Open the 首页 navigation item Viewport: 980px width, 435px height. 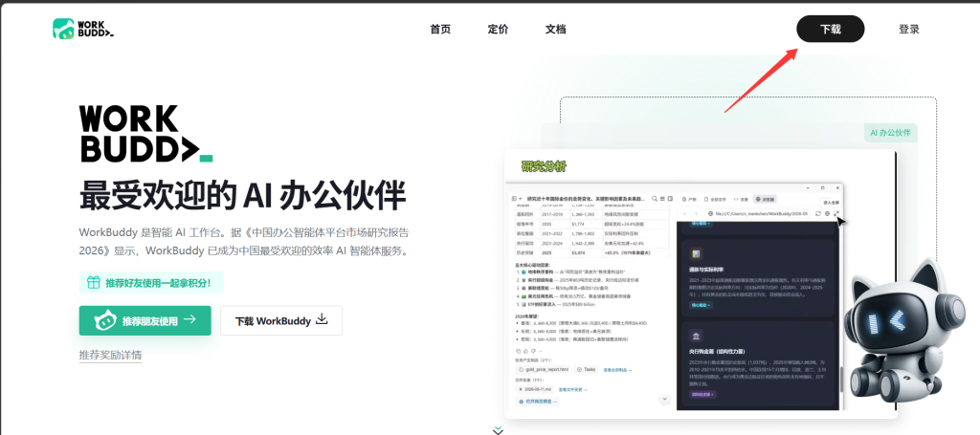click(440, 29)
